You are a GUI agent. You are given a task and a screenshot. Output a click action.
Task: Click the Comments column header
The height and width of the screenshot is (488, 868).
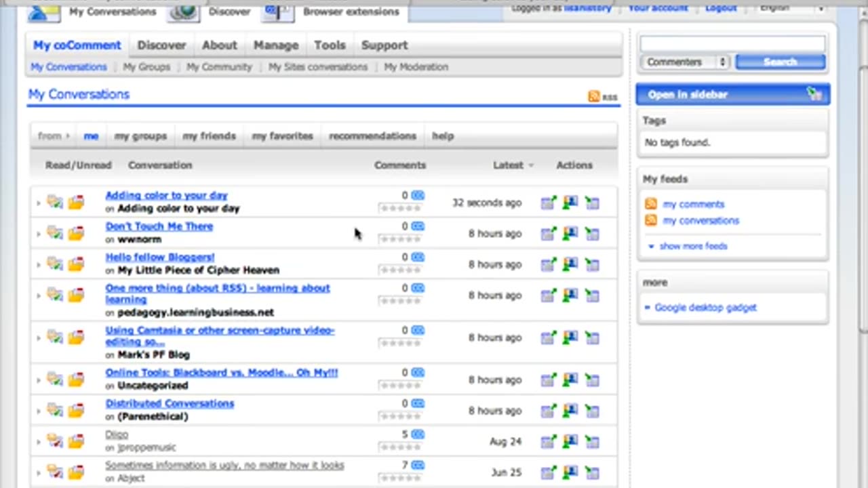click(400, 165)
